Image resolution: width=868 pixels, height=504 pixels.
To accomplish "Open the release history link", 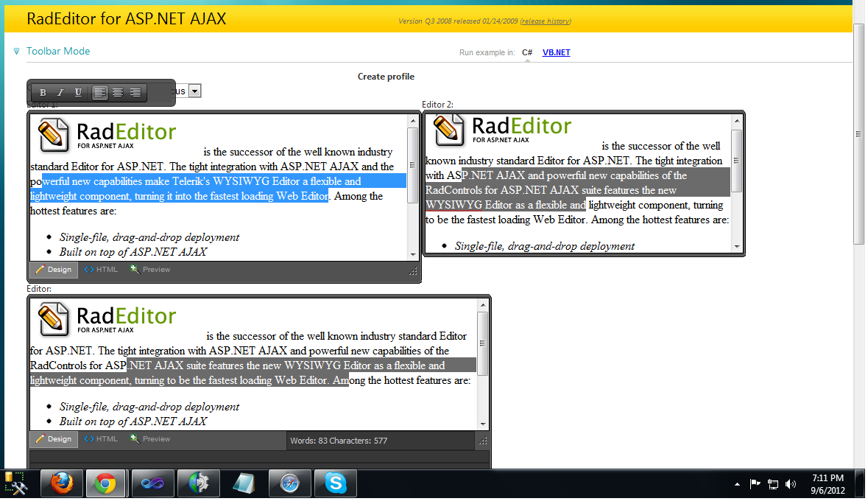I will coord(546,21).
